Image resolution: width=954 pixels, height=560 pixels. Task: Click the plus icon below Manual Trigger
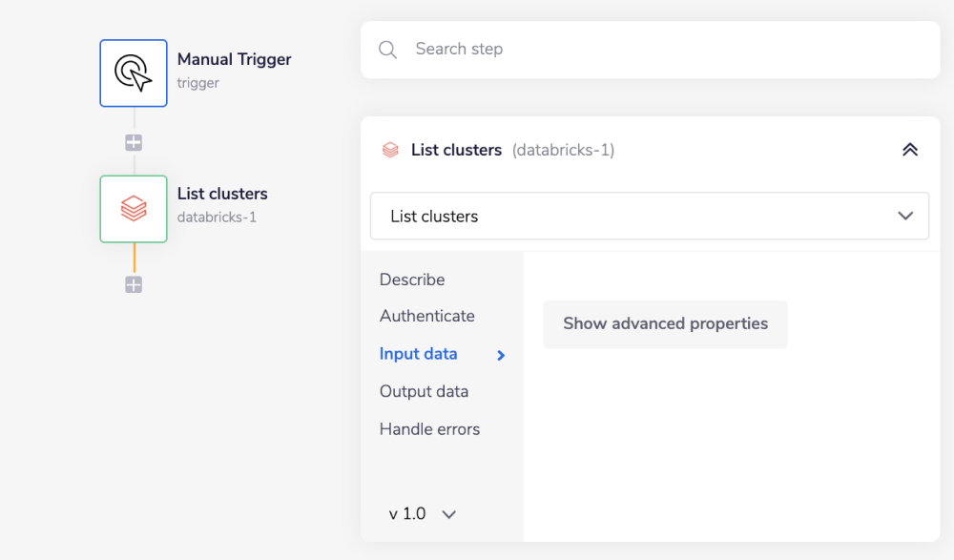(x=133, y=141)
